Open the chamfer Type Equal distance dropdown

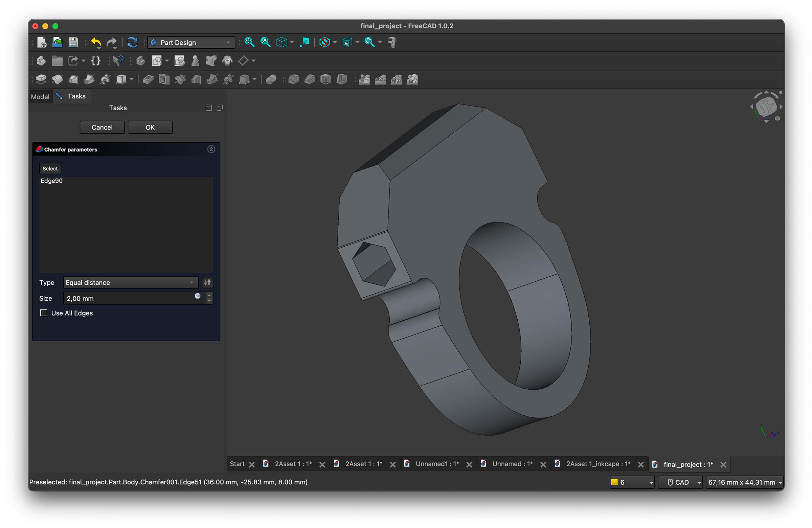click(x=130, y=282)
